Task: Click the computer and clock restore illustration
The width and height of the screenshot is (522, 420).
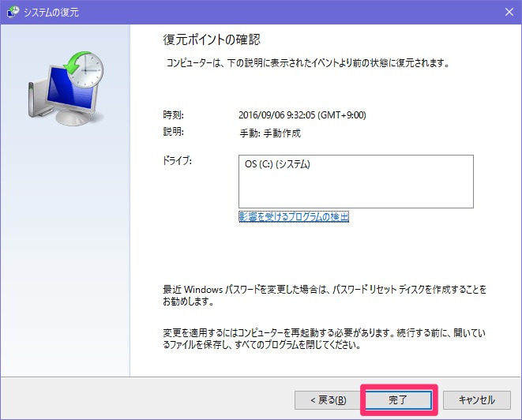Action: (x=66, y=88)
